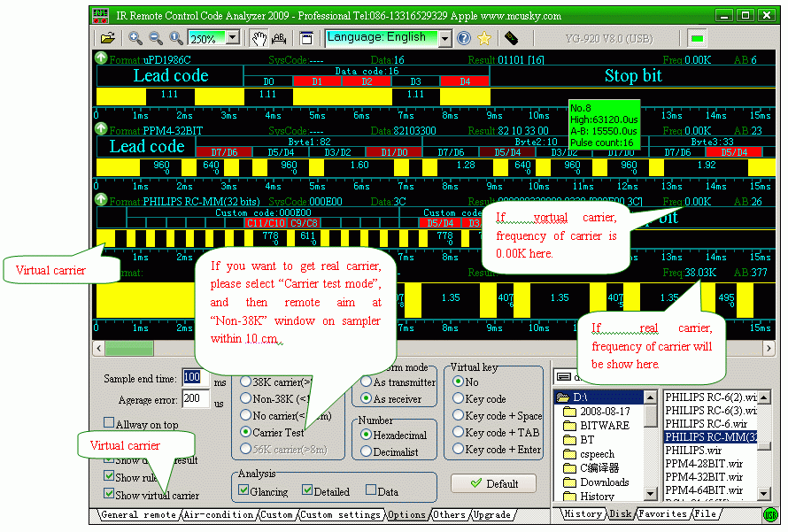Click the Sample end time input field

(191, 378)
